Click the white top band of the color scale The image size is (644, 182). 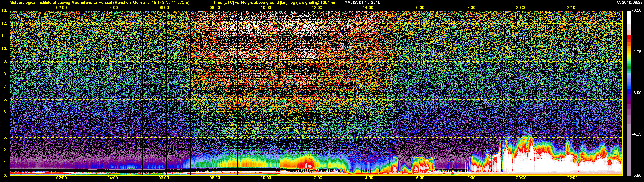click(629, 17)
